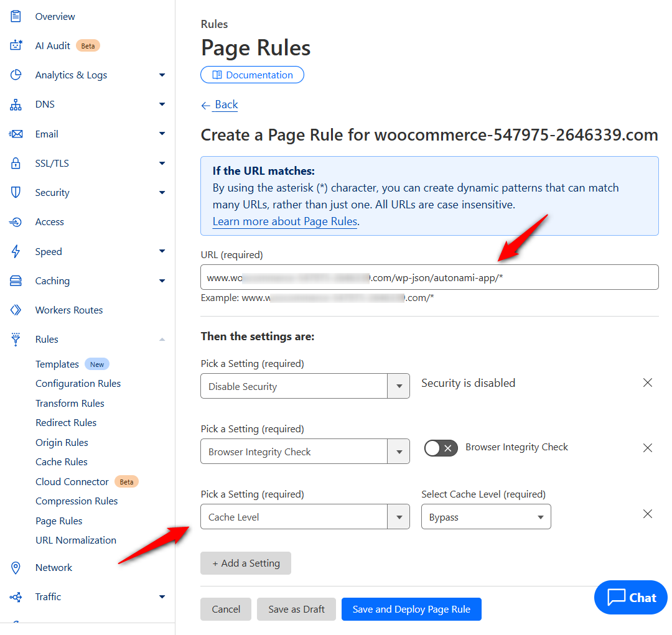Open Templates under Rules
The width and height of the screenshot is (672, 635).
pos(57,364)
